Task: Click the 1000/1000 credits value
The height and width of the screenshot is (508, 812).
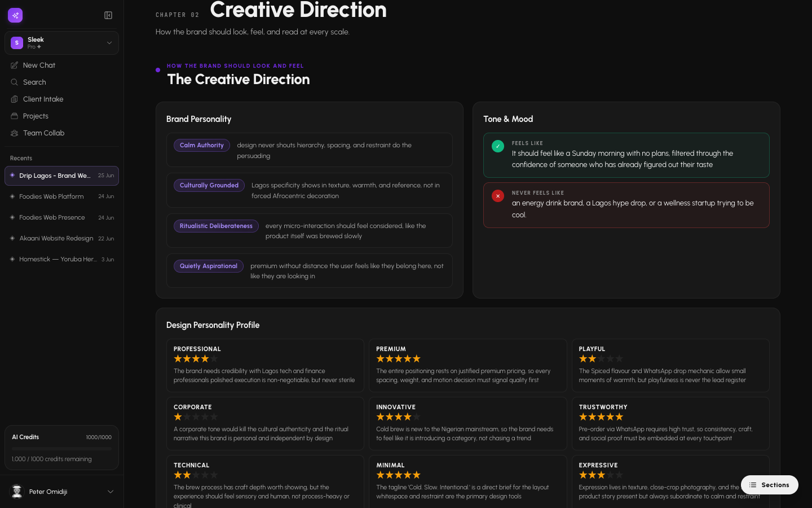Action: (99, 437)
